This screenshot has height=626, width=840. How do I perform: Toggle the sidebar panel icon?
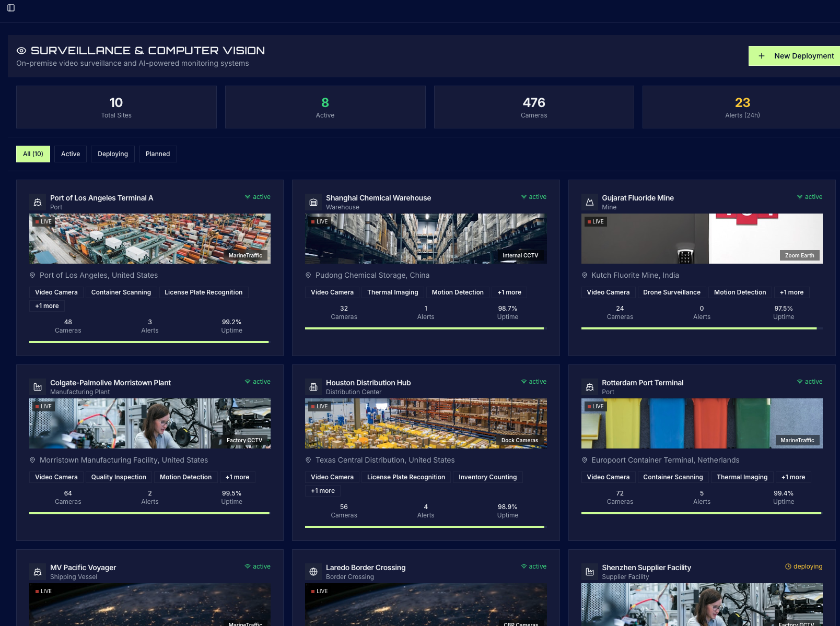pyautogui.click(x=11, y=8)
